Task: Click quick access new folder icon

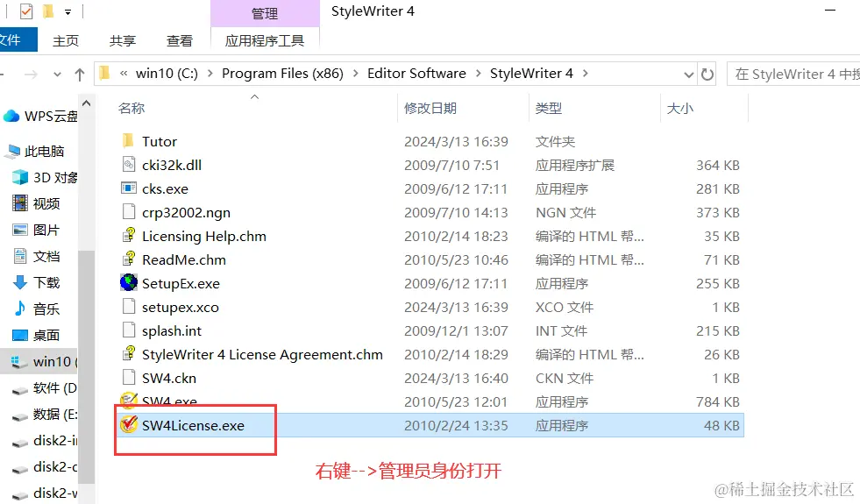Action: (48, 11)
